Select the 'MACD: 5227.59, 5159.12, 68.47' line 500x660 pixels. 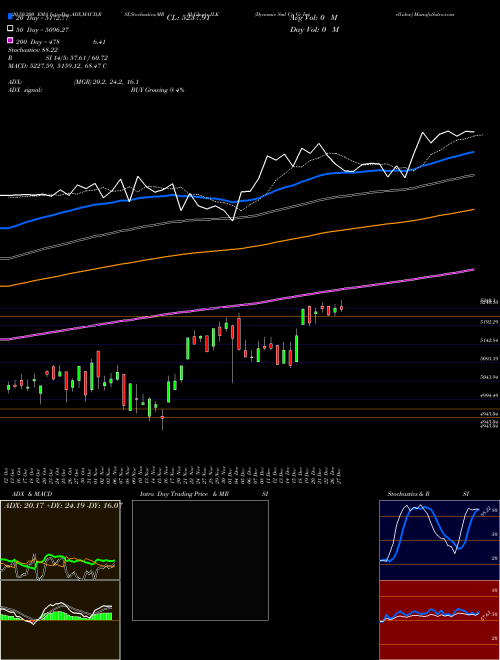pyautogui.click(x=57, y=66)
